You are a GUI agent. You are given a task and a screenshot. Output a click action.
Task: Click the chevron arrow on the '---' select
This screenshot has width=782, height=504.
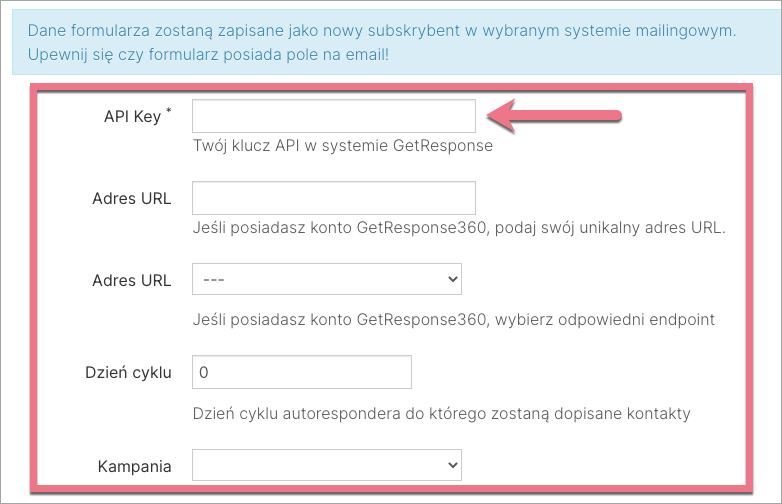pos(453,280)
